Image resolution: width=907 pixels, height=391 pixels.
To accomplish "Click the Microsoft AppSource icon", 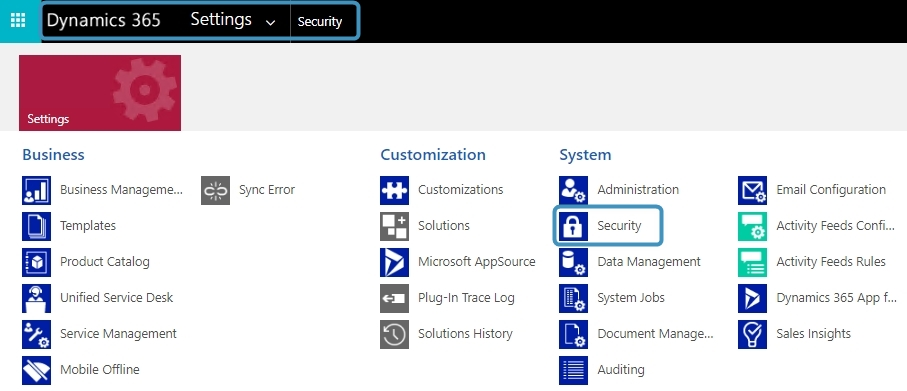I will click(394, 262).
